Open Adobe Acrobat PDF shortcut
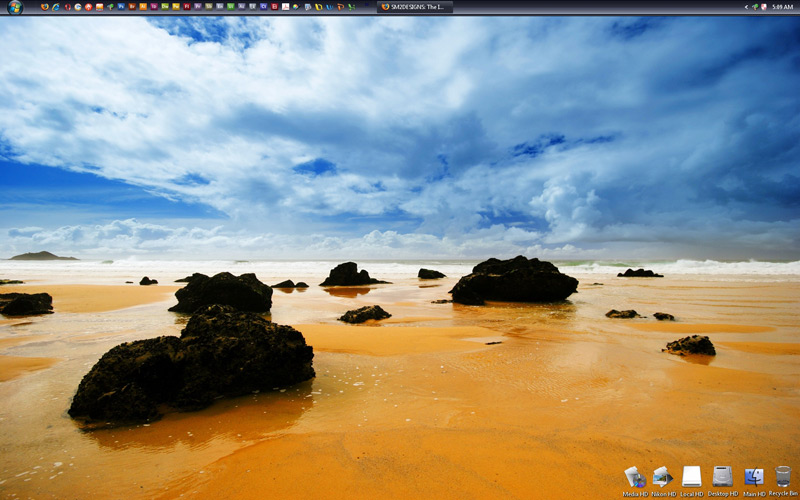Screen dimensions: 800x500 point(286,7)
